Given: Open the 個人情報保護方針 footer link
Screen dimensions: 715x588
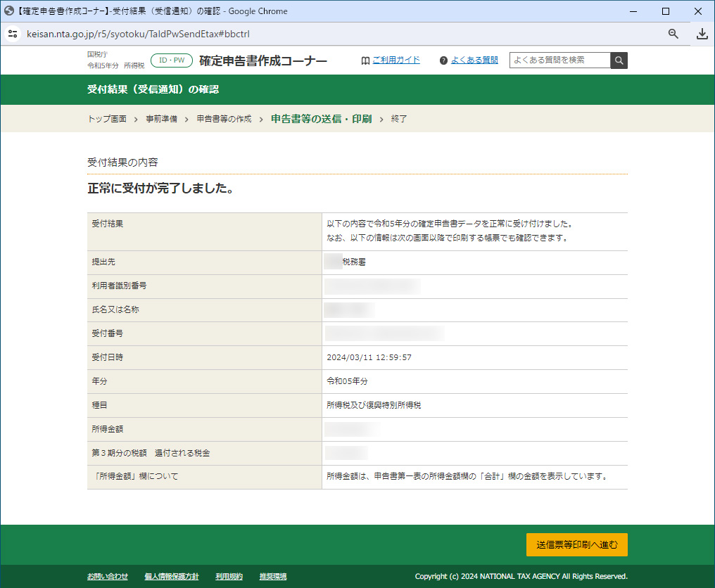Looking at the screenshot, I should 172,577.
